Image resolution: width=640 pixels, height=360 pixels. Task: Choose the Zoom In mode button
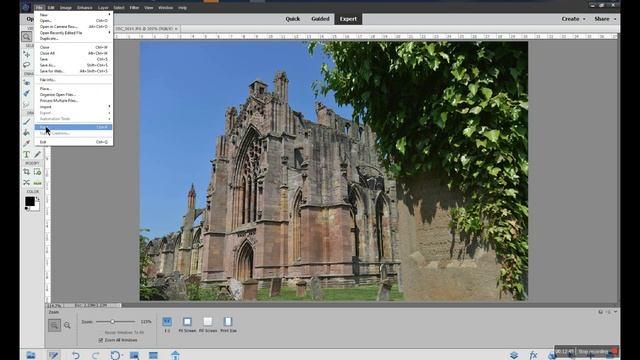54,325
